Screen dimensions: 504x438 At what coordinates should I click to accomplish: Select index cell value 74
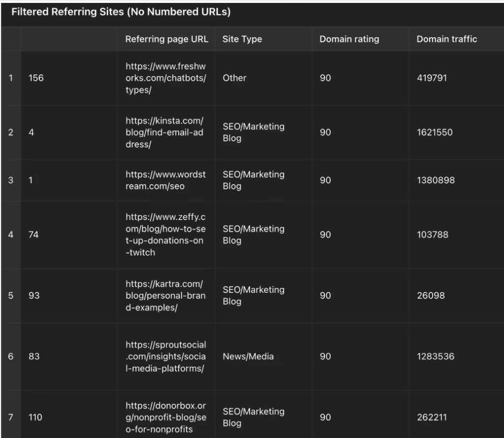click(x=33, y=235)
